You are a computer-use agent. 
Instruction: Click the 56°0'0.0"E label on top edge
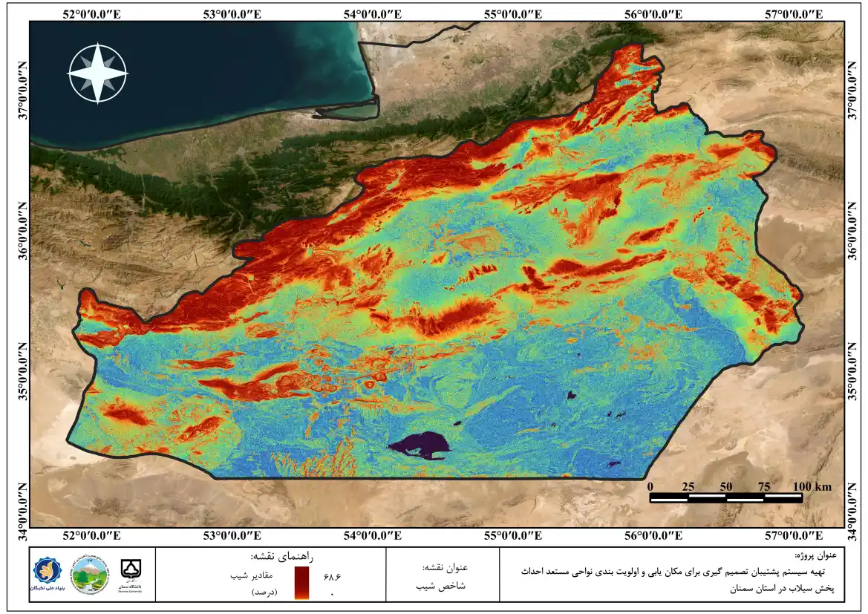coord(653,14)
